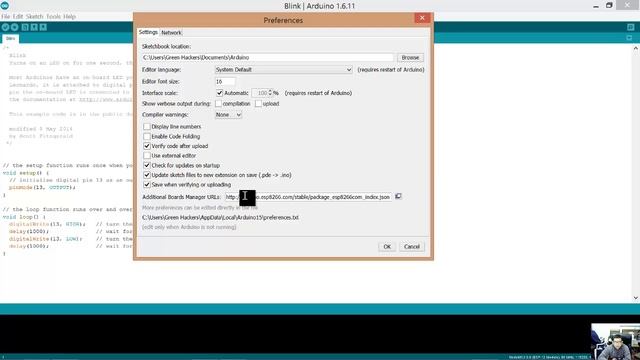Enable verbose output during compilation

click(x=218, y=104)
